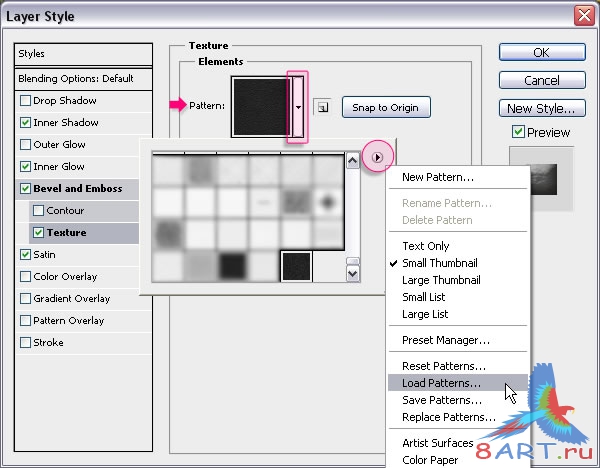Click the current Pattern preview swatch
Screen dimensions: 600x468
[x=262, y=107]
